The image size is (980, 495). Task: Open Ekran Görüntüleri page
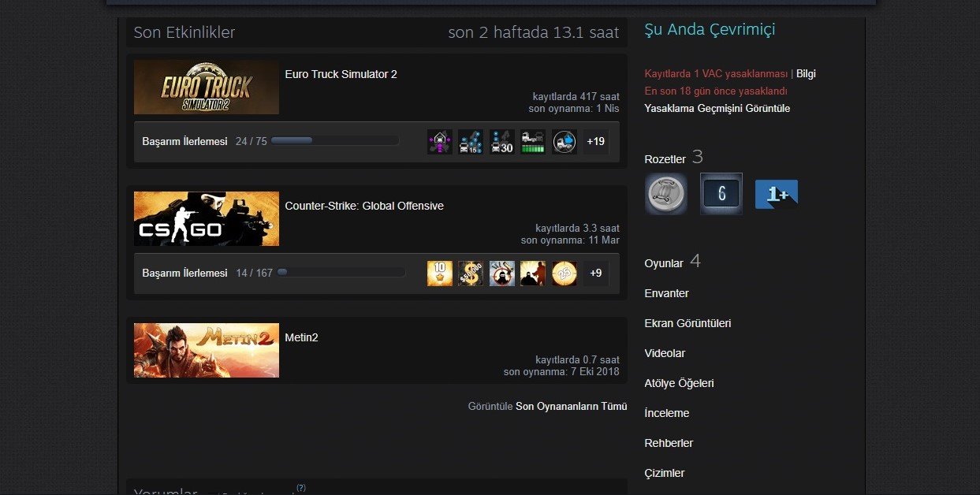(x=687, y=323)
